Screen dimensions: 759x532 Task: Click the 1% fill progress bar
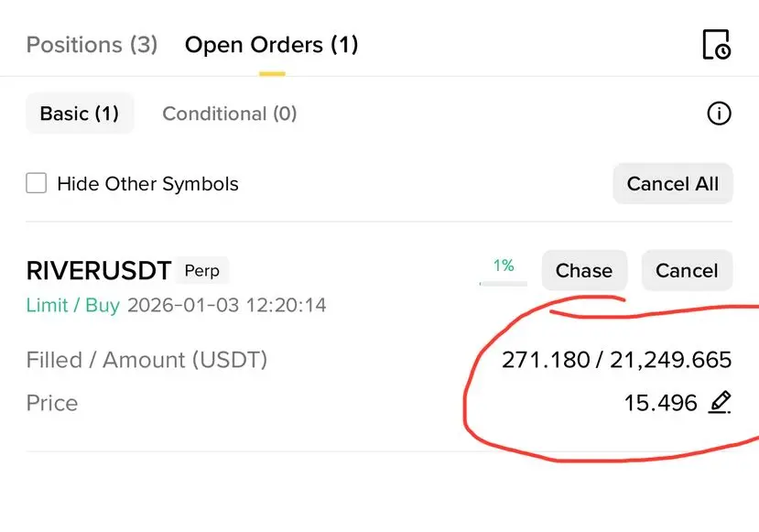click(504, 283)
